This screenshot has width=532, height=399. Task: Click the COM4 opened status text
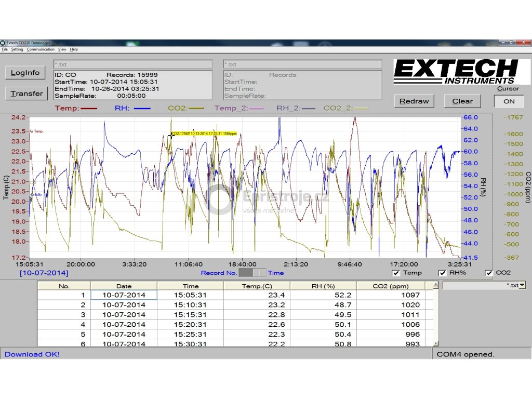465,354
